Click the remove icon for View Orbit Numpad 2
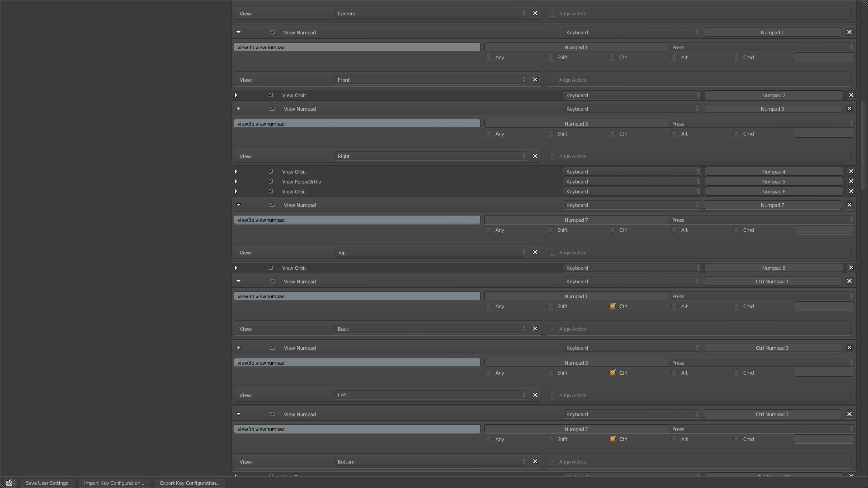Screen dimensions: 868x488 click(851, 95)
